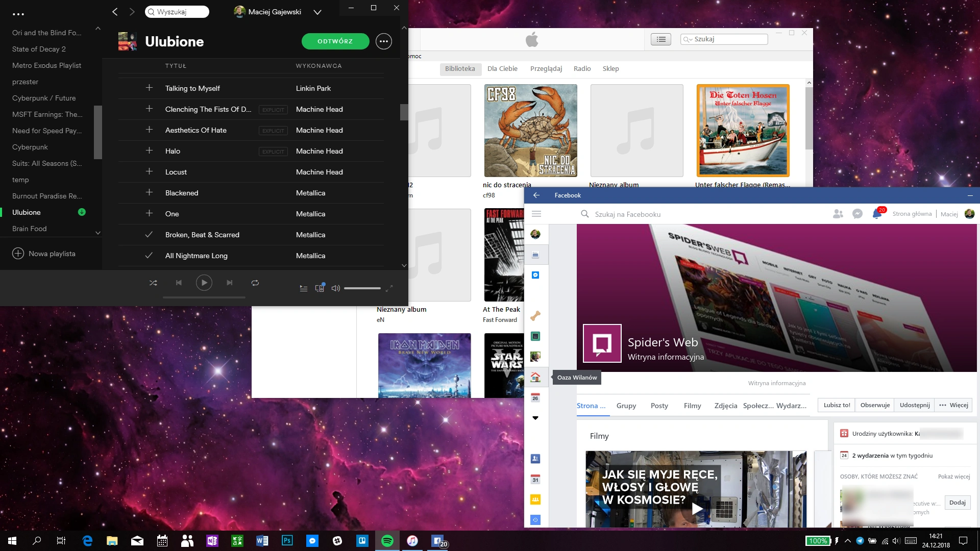Open the Grupy tab on Spider's Web page
The height and width of the screenshot is (551, 980).
coord(626,406)
